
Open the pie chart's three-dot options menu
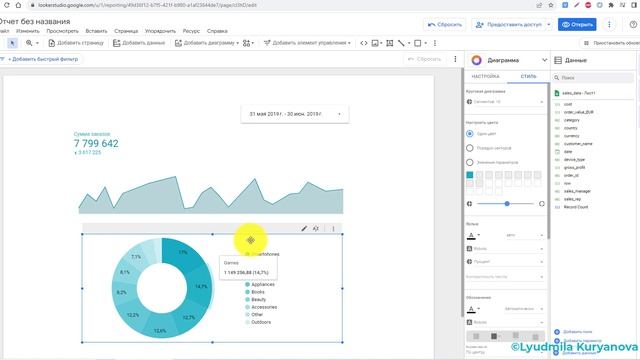click(x=333, y=229)
